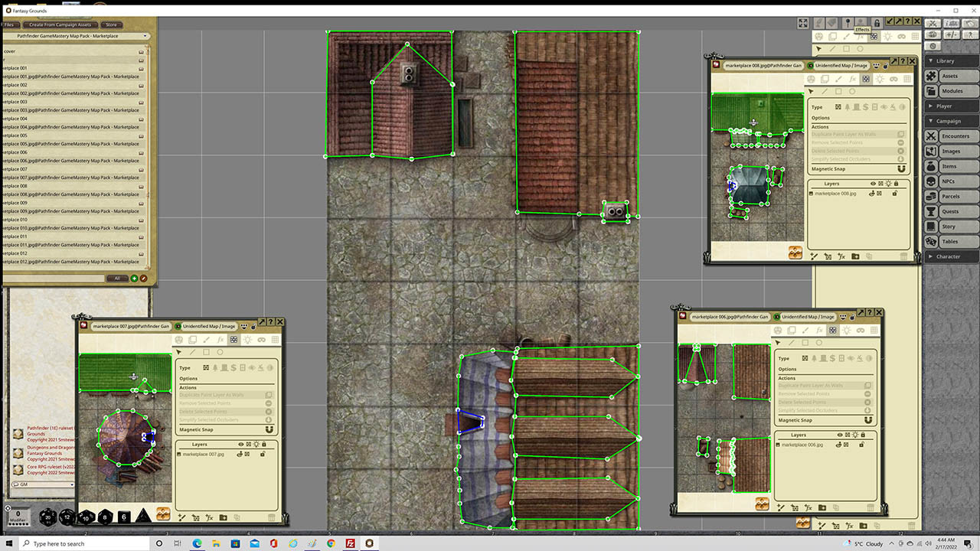This screenshot has width=980, height=551.
Task: Toggle visibility of the marketplace 007.jpg layer
Action: (240, 454)
